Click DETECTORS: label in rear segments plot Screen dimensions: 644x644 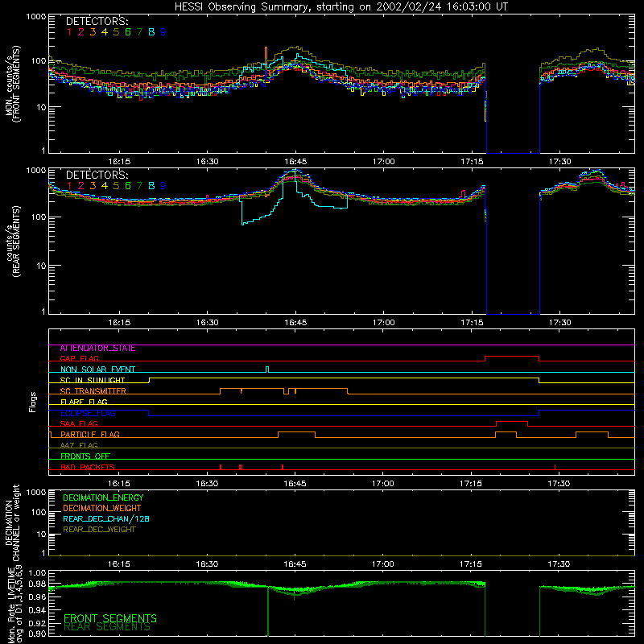pos(97,175)
